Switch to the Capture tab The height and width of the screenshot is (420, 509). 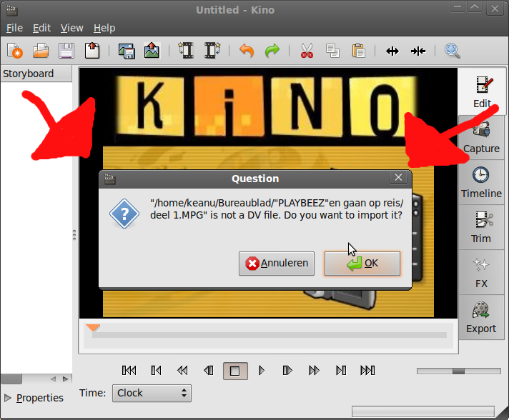[x=481, y=138]
